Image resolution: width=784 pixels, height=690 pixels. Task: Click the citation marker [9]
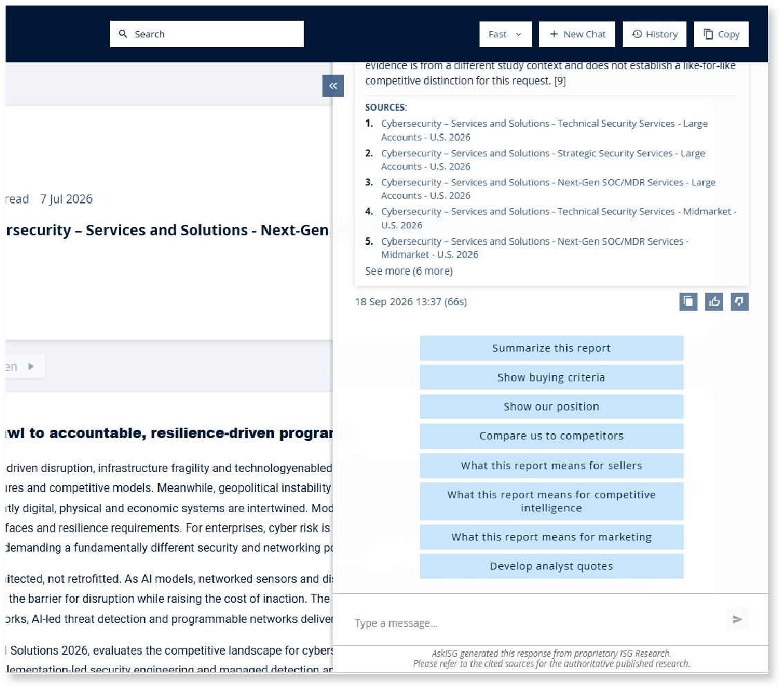[560, 81]
